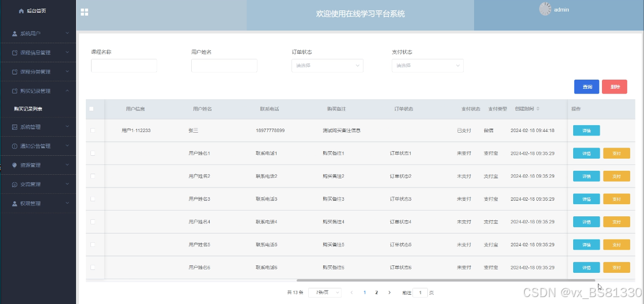
Task: Click the red 删除 button
Action: tap(615, 87)
